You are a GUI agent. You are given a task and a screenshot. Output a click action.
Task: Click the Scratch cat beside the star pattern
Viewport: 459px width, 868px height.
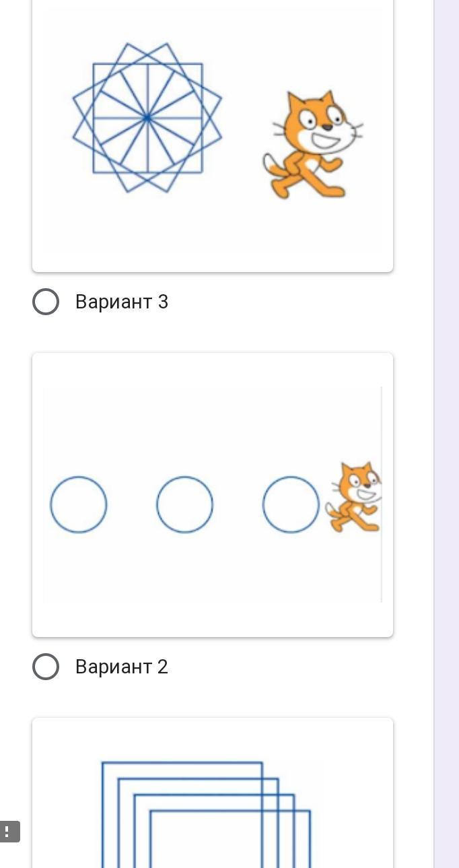[311, 145]
